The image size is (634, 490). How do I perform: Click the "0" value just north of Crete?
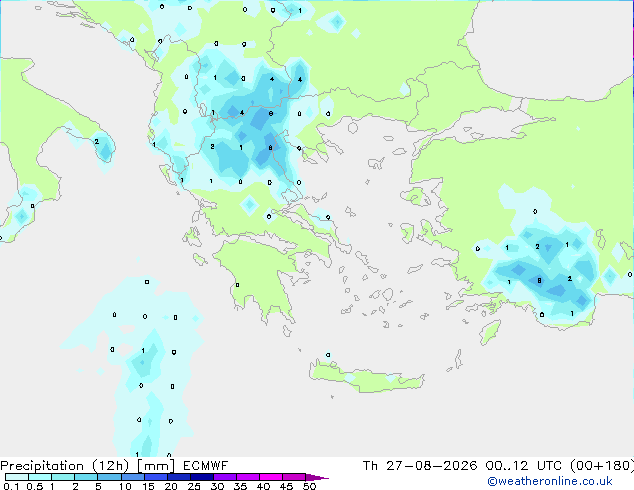(x=328, y=355)
